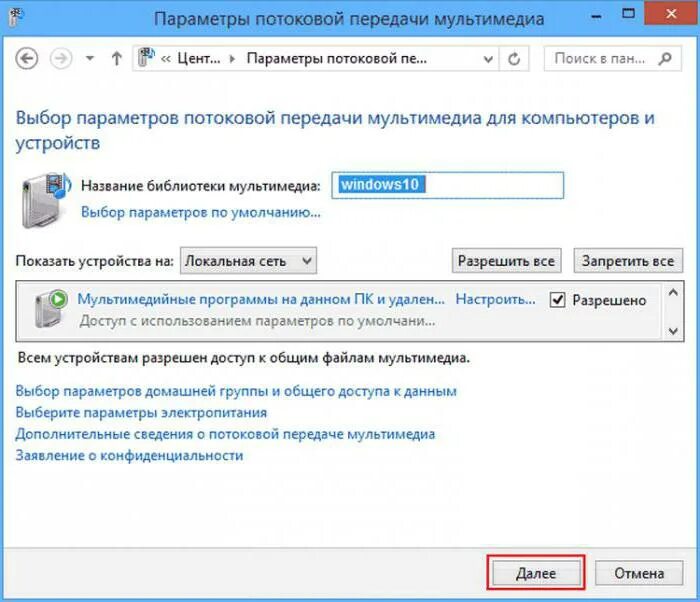Click the 'Запретить все' button

click(x=628, y=261)
